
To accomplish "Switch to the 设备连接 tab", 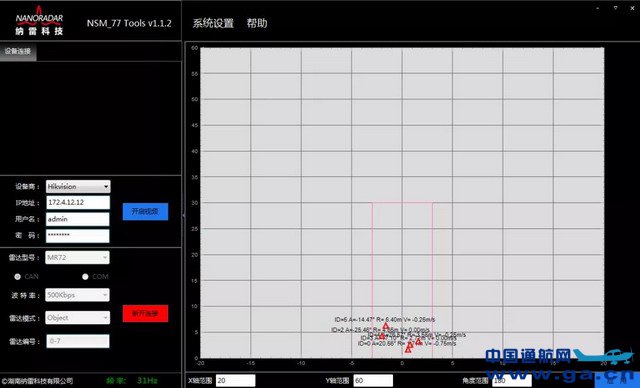I will [x=18, y=51].
